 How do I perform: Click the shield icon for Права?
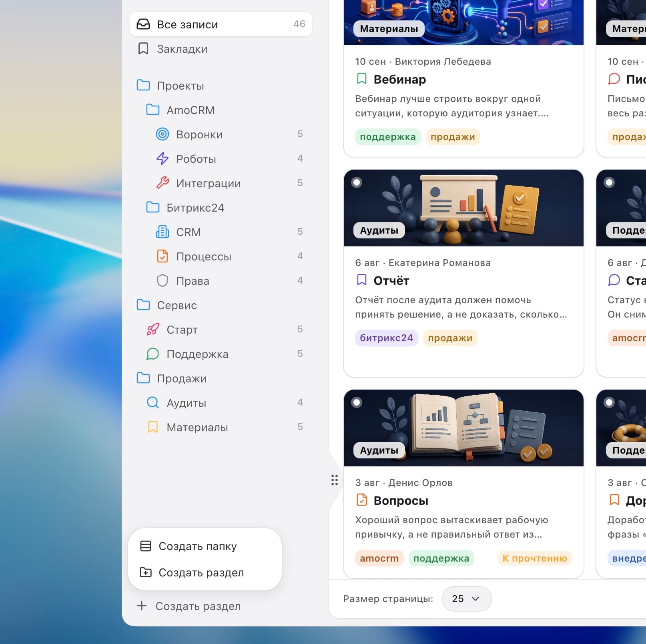point(162,280)
